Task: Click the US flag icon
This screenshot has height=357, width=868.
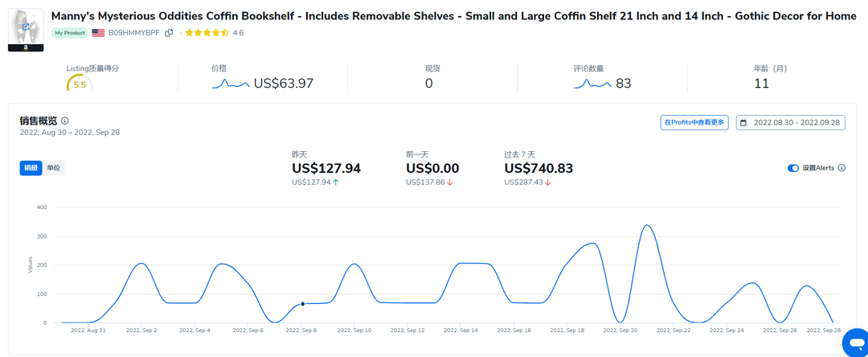Action: (x=98, y=33)
